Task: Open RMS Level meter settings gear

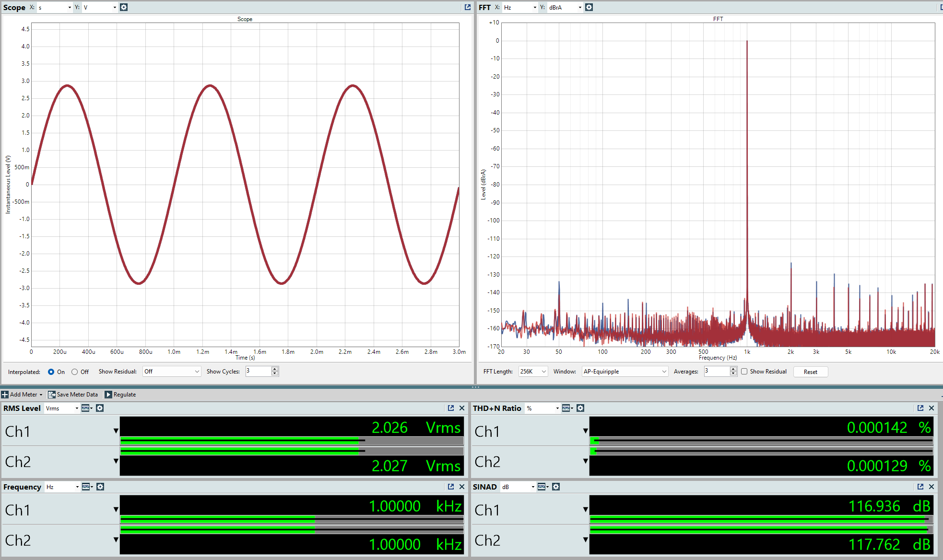Action: [100, 408]
